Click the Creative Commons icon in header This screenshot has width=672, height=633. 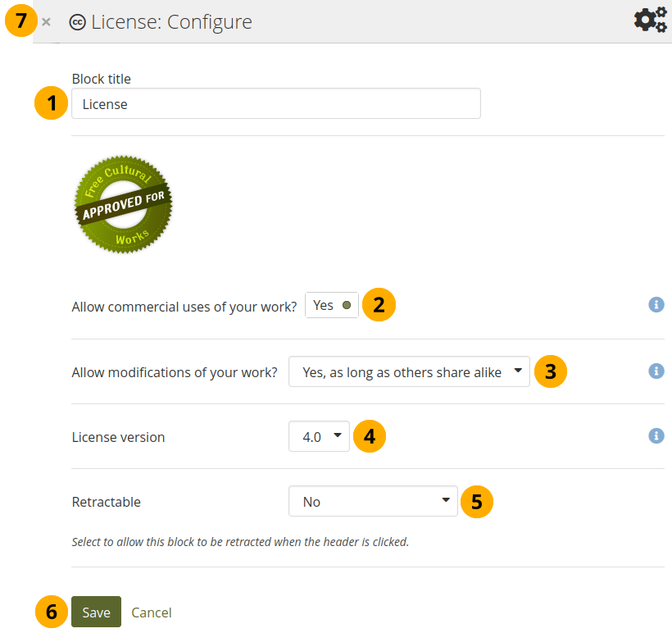coord(78,22)
